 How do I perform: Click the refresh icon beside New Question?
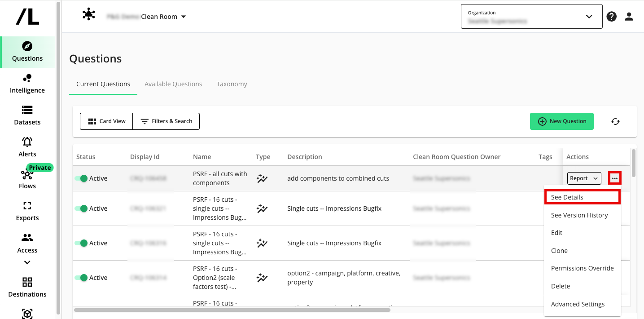pyautogui.click(x=615, y=121)
